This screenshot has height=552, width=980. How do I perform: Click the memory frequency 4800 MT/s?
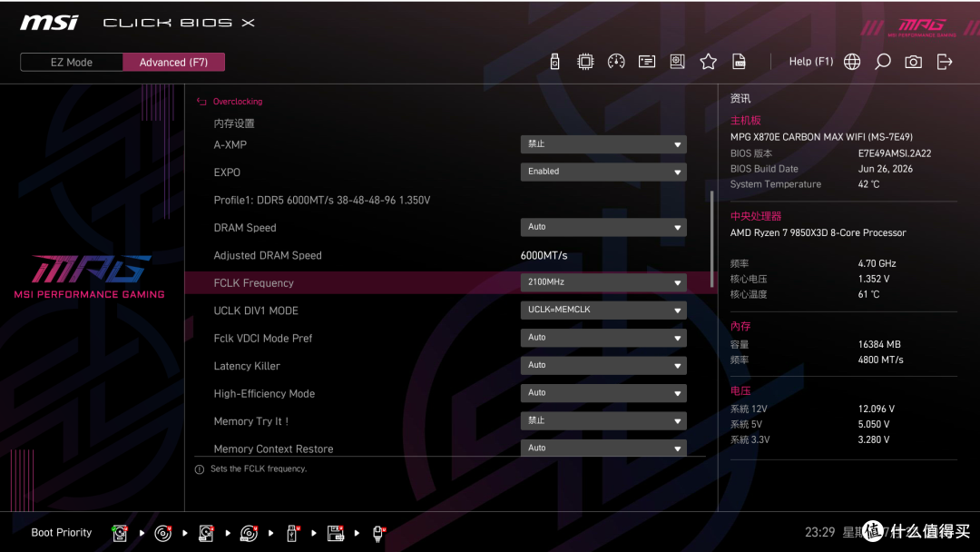click(x=880, y=360)
